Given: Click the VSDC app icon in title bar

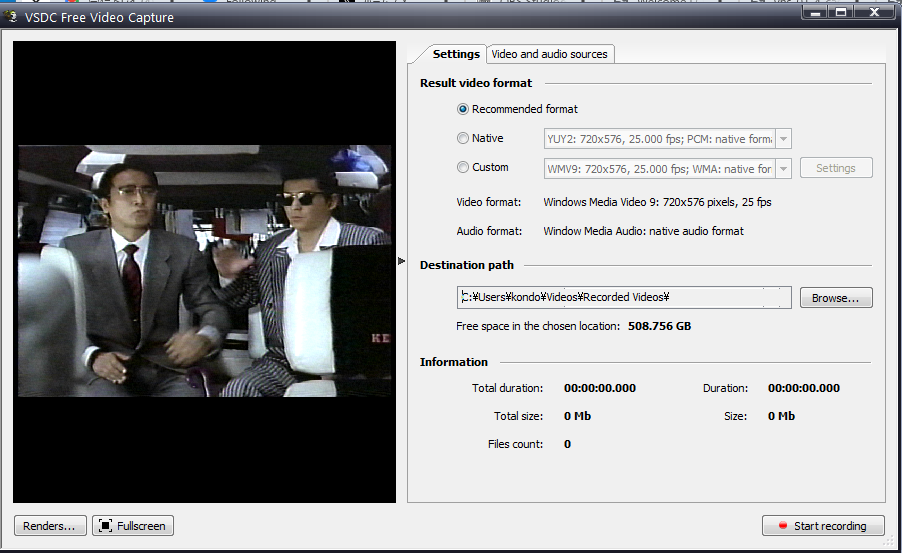Looking at the screenshot, I should click(12, 17).
